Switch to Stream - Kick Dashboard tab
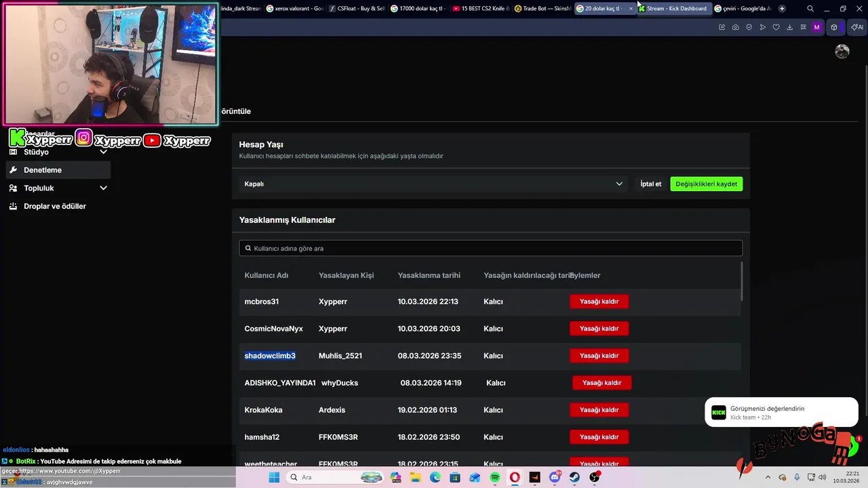Screen dimensions: 868x488 (x=673, y=8)
